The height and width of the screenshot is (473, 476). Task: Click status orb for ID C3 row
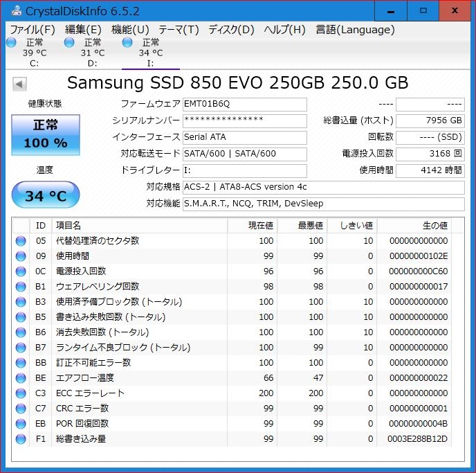point(21,393)
